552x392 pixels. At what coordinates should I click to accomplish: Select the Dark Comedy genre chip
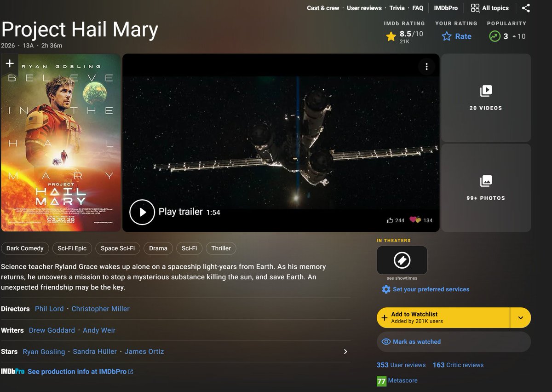(x=25, y=248)
